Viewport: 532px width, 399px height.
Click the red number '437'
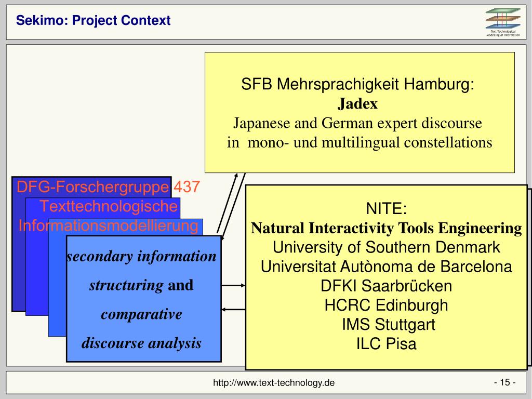click(187, 187)
